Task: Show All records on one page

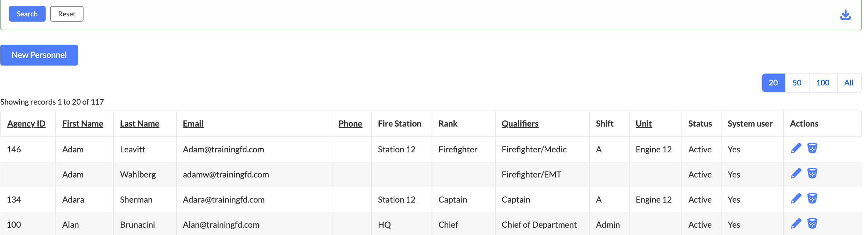Action: point(849,83)
